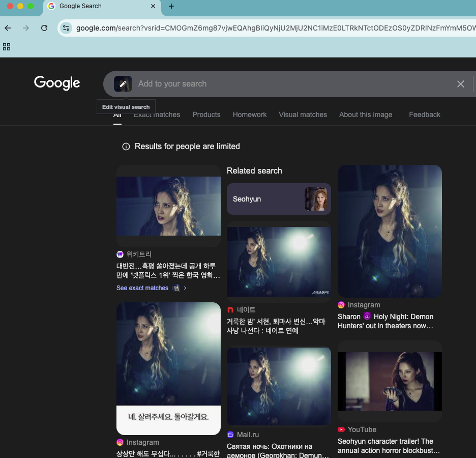Image resolution: width=476 pixels, height=458 pixels.
Task: Switch to the Visual matches tab
Action: 303,114
